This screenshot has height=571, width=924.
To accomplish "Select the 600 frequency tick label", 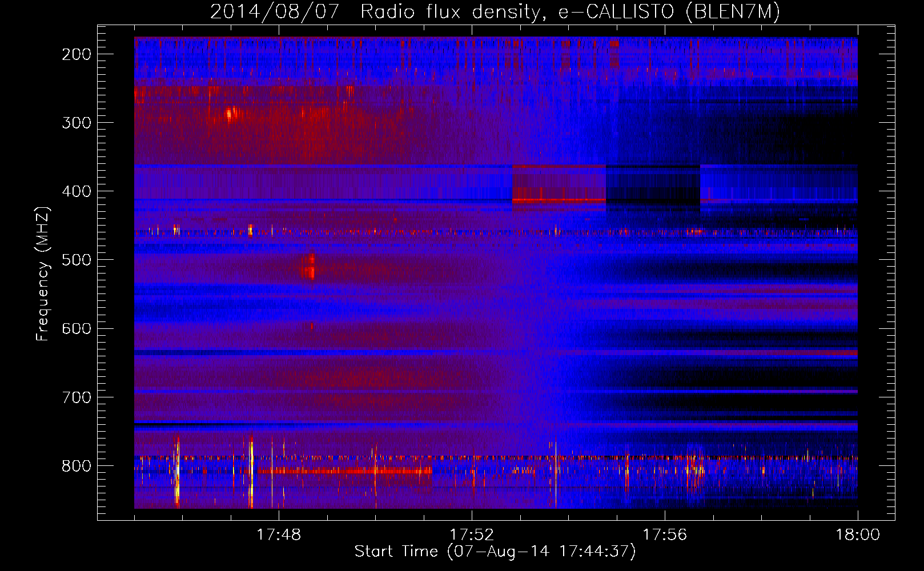I will coord(77,328).
